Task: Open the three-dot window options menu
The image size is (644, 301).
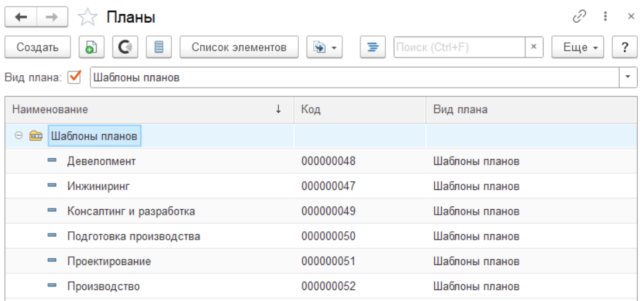Action: 605,16
